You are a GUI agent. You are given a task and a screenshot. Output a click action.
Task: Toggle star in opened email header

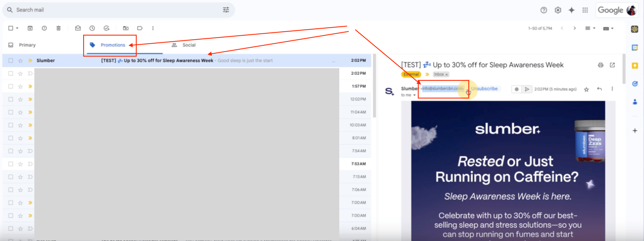coord(586,89)
